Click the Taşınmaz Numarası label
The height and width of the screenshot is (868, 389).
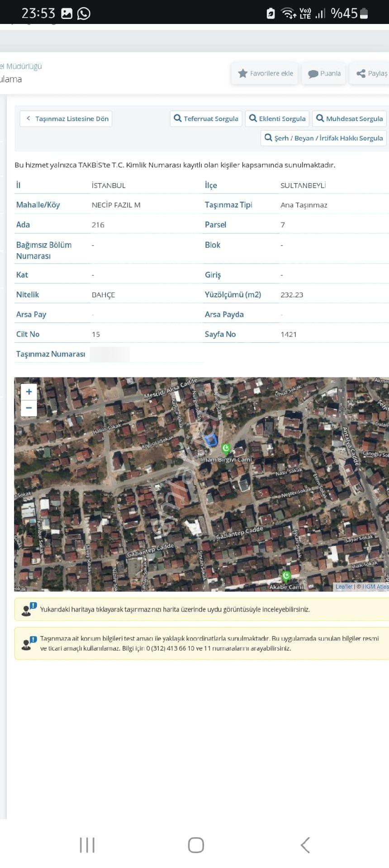(x=51, y=354)
